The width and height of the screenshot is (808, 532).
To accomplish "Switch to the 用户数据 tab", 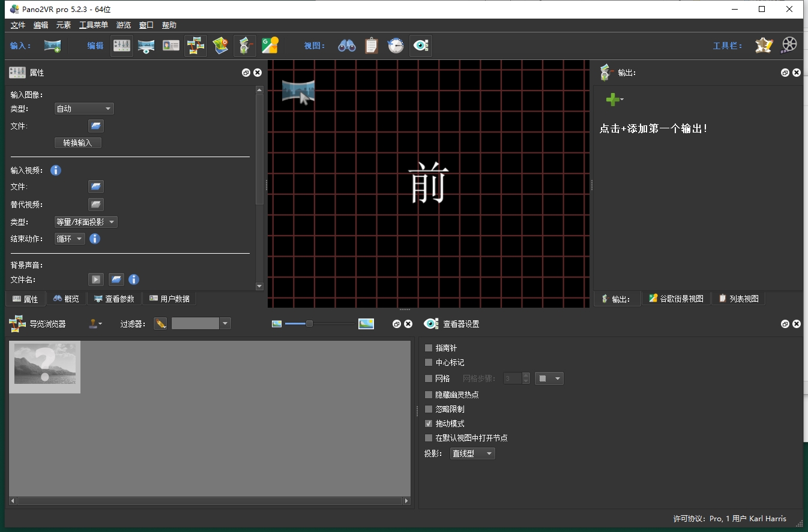I will (x=169, y=299).
